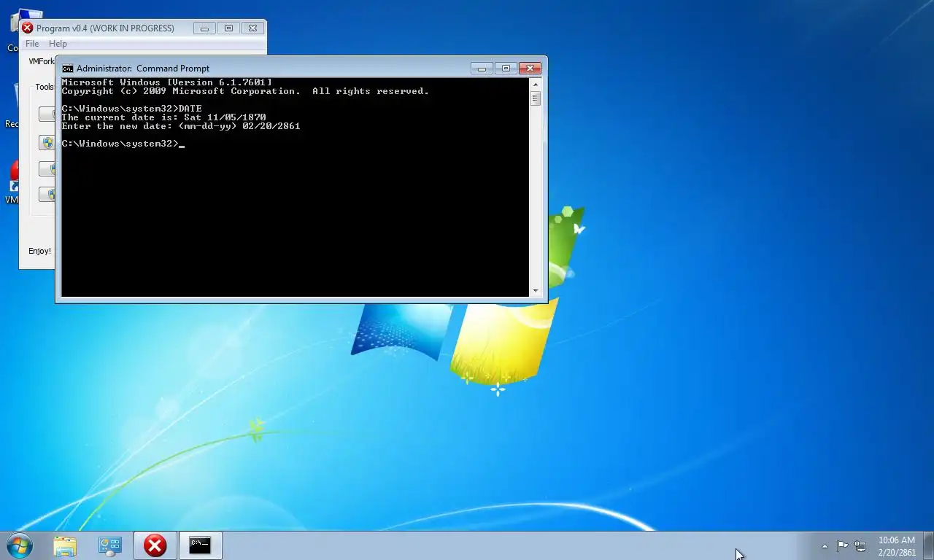Click the Show desktop strip past the clock
934x560 pixels.
pyautogui.click(x=928, y=546)
